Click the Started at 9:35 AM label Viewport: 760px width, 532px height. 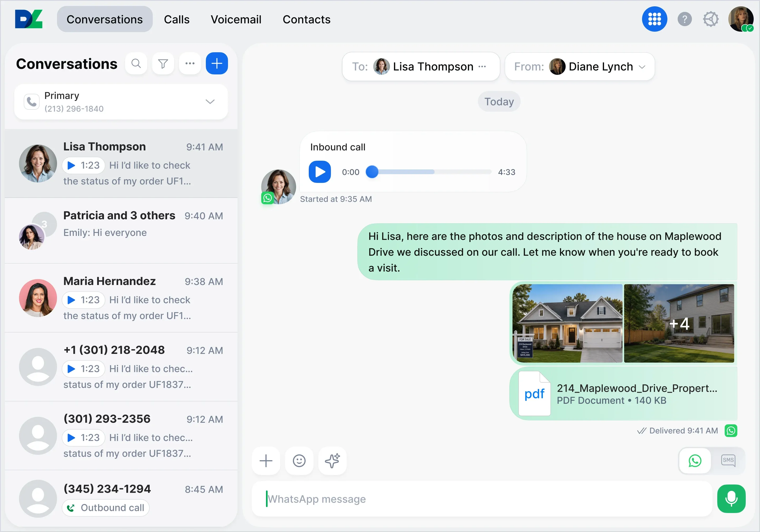click(x=336, y=199)
